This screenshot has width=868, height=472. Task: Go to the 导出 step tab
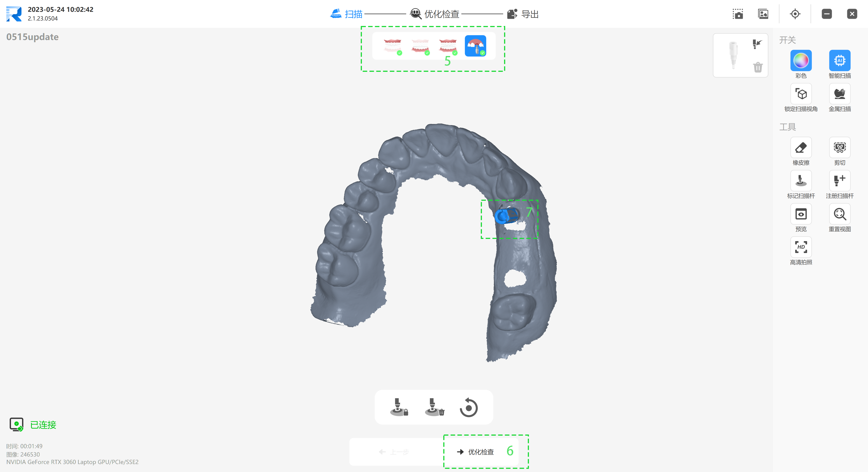click(523, 14)
